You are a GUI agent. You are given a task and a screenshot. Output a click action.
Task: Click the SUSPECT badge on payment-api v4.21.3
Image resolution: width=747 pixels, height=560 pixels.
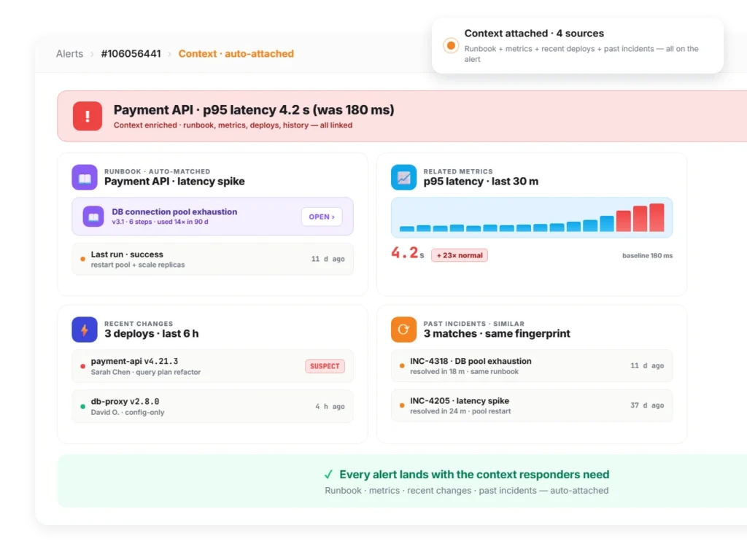tap(325, 366)
